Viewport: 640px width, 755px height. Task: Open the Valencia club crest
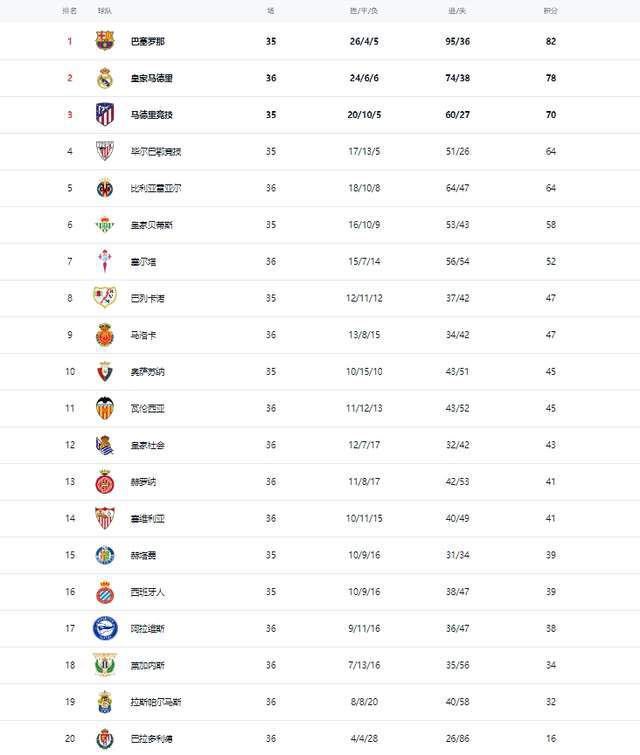(104, 408)
